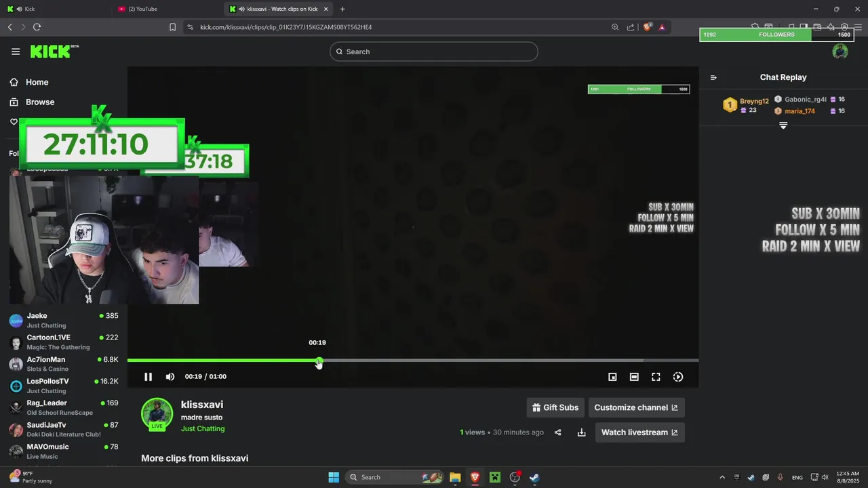
Task: Open the browser main menu
Action: coord(858,27)
